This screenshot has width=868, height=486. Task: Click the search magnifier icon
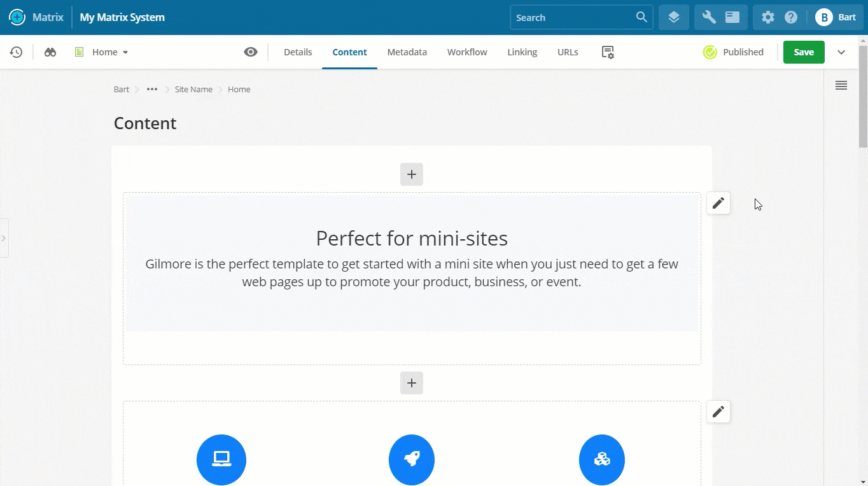pyautogui.click(x=641, y=17)
